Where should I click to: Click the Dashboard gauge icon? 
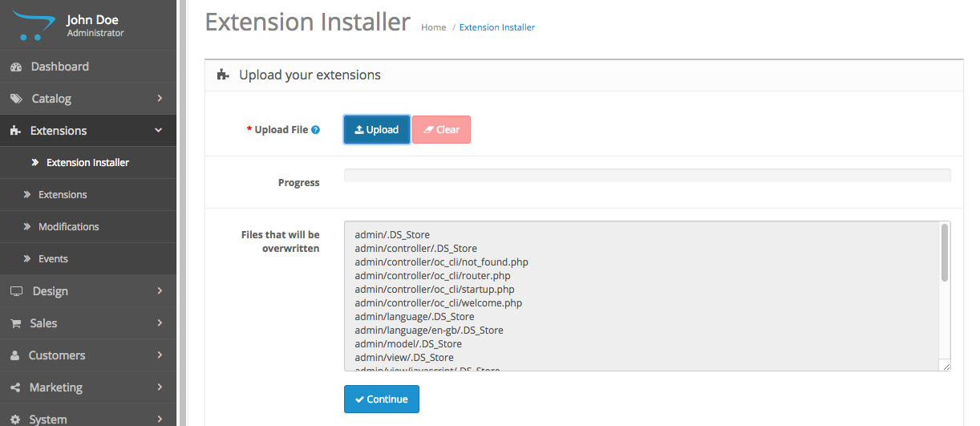[15, 67]
